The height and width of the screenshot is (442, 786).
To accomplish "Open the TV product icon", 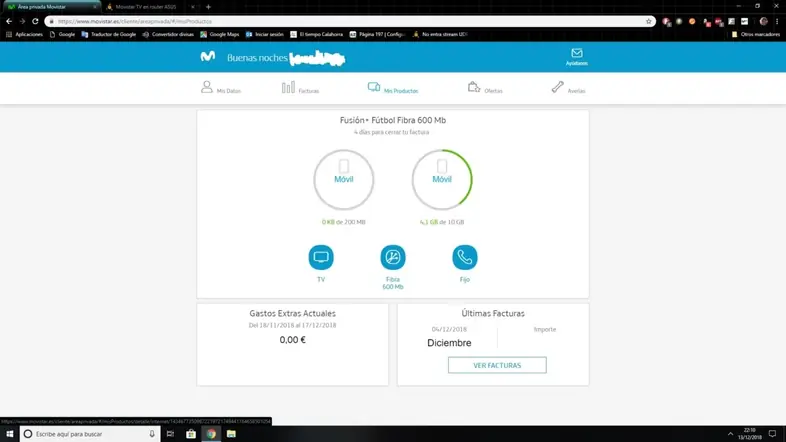I will pyautogui.click(x=321, y=257).
